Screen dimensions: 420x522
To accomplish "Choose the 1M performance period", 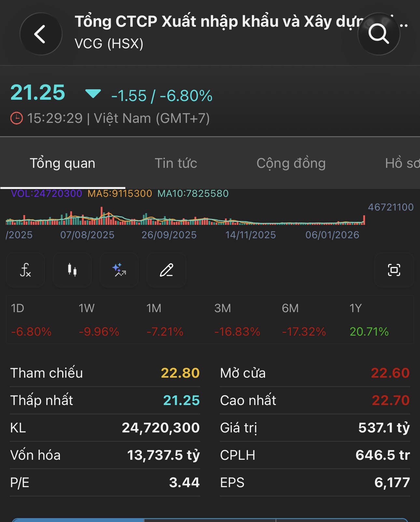I will click(x=165, y=320).
